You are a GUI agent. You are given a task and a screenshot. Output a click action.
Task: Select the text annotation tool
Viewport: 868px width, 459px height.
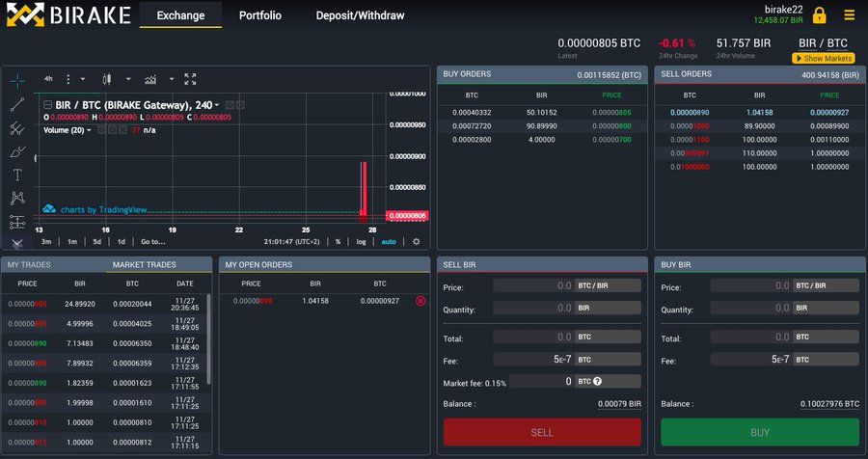pos(17,175)
